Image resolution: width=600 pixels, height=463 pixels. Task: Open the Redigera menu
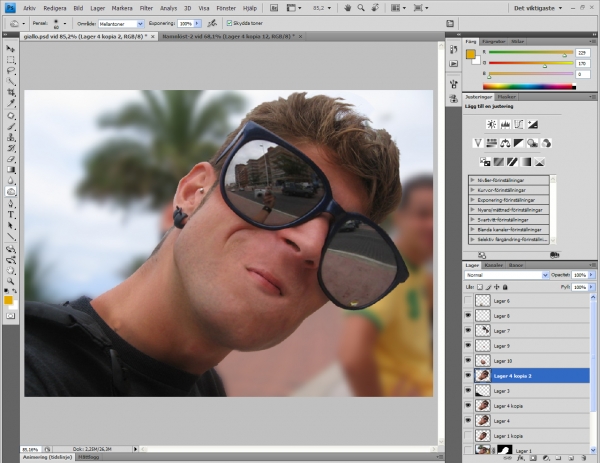55,8
